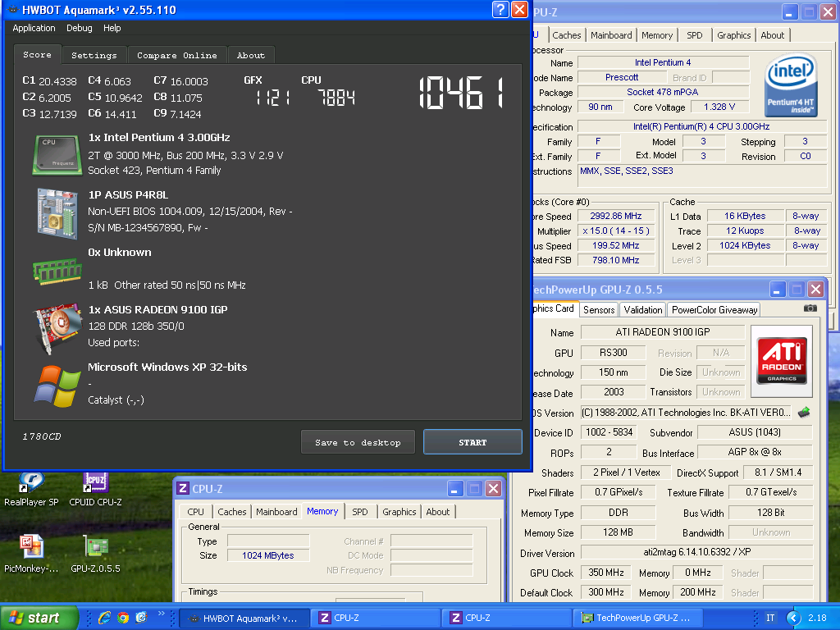Open the Debug menu
The width and height of the screenshot is (840, 630).
pos(80,28)
